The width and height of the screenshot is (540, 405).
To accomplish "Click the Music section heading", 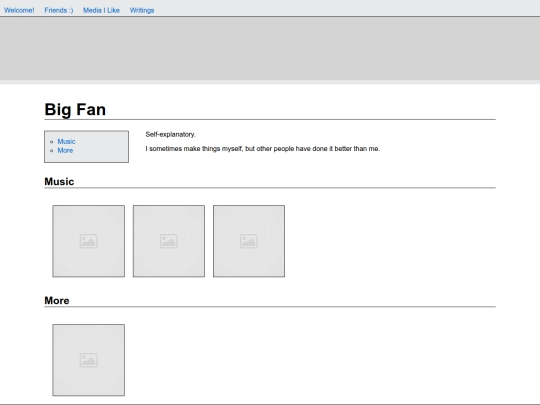I will point(59,181).
